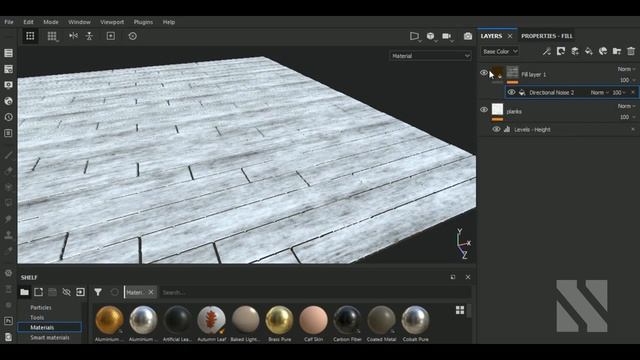
Task: Click the add mask icon in Layers
Action: tap(561, 51)
